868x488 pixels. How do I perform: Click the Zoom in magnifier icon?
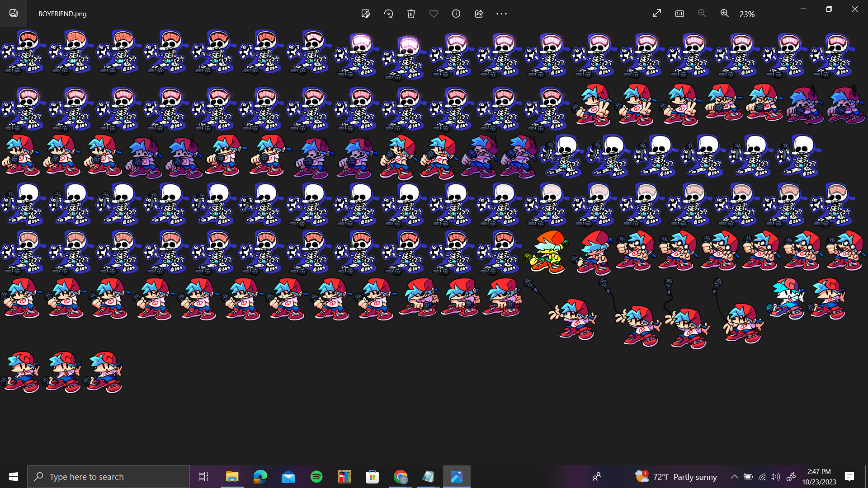tap(724, 14)
